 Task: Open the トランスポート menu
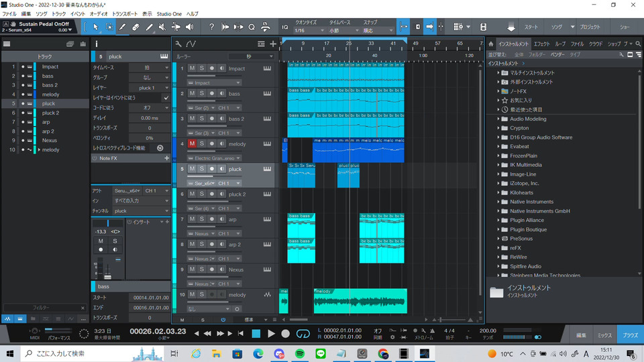[125, 13]
